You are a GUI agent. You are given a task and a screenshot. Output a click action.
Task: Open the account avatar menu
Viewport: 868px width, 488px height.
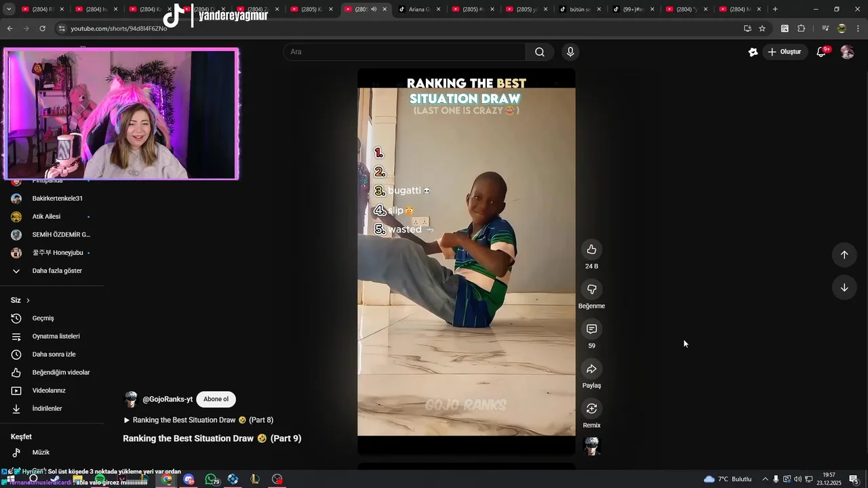[x=847, y=52]
